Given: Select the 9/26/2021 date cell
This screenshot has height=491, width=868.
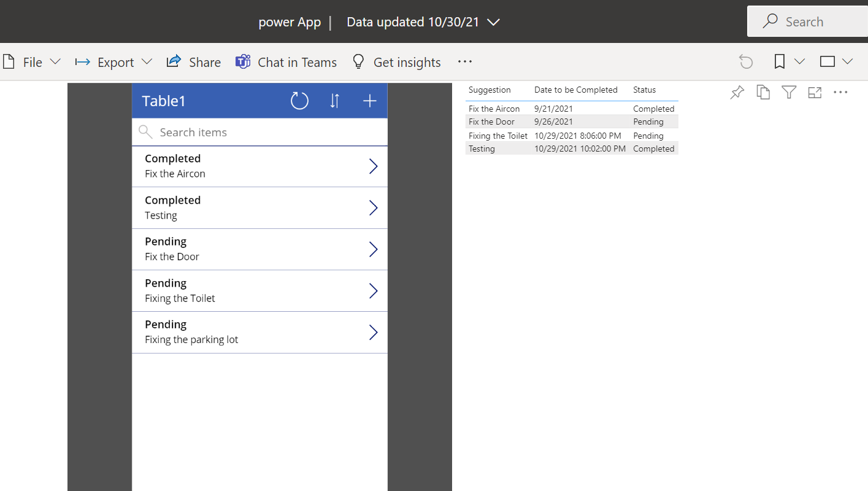Looking at the screenshot, I should pyautogui.click(x=553, y=122).
